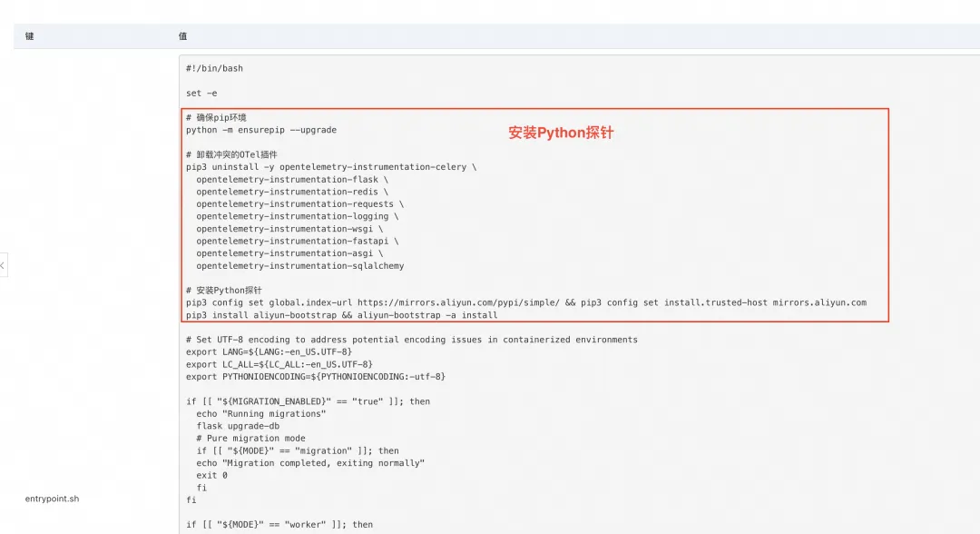Click the pip3 uninstall opentelemetry-instrumentation-celery line

(331, 167)
